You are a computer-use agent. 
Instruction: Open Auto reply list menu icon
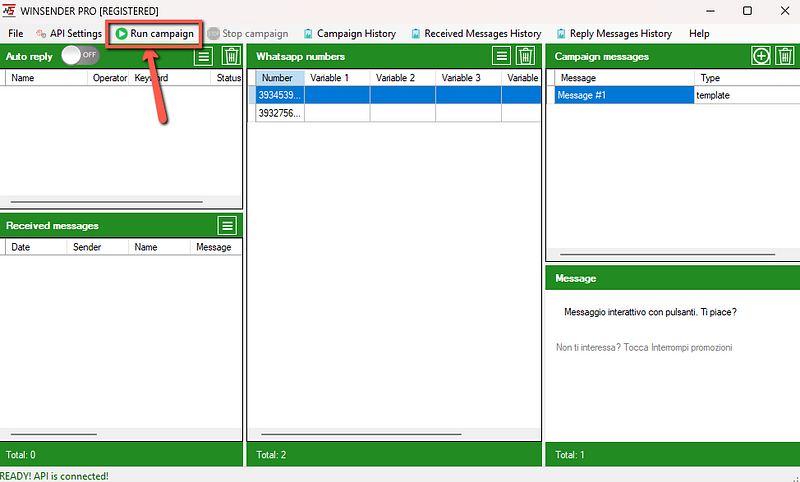point(203,56)
